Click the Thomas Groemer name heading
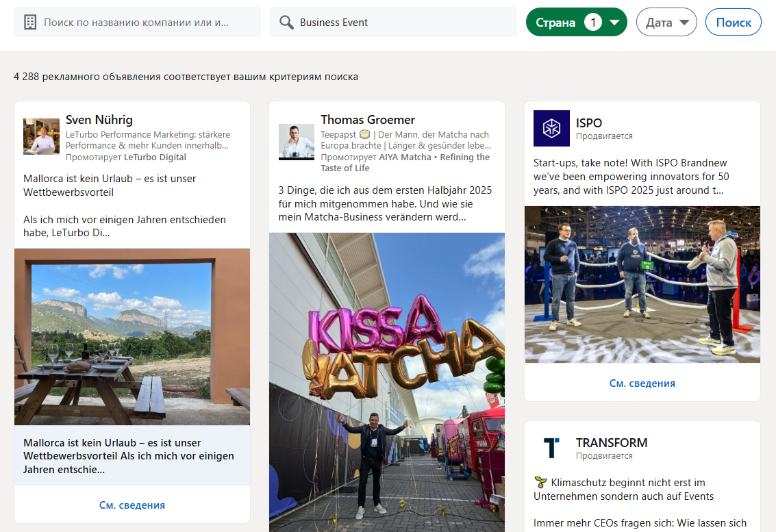The height and width of the screenshot is (532, 776). tap(368, 120)
